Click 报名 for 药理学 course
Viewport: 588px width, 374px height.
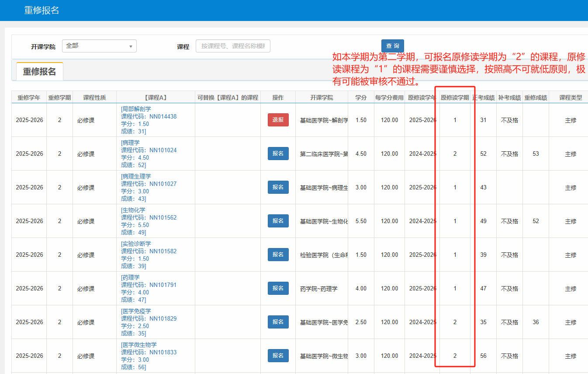278,288
